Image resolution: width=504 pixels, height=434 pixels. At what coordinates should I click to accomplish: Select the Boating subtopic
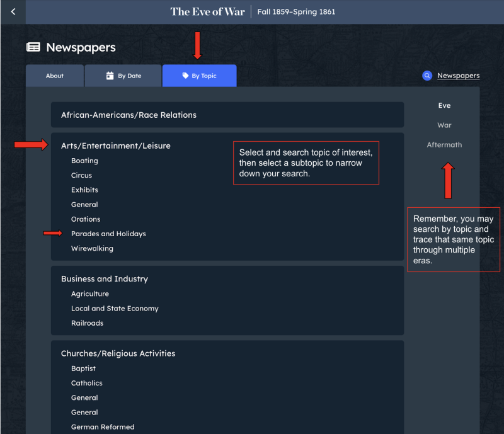pyautogui.click(x=84, y=161)
